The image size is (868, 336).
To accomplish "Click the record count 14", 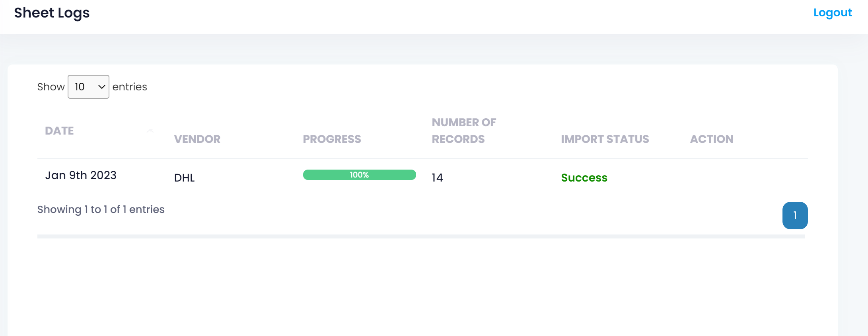I will [437, 178].
